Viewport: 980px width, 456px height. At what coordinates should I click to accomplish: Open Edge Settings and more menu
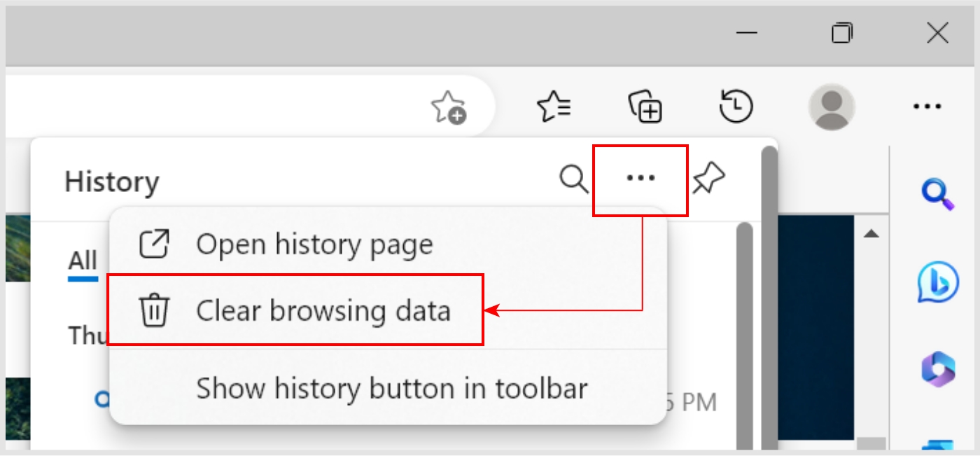coord(927,106)
